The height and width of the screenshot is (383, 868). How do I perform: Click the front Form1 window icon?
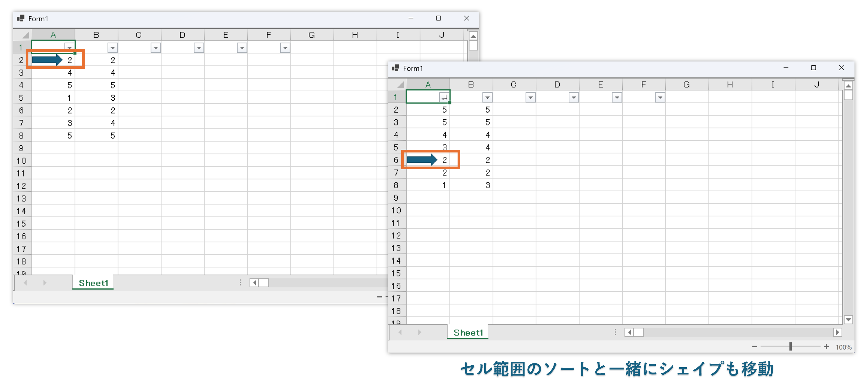coord(395,68)
